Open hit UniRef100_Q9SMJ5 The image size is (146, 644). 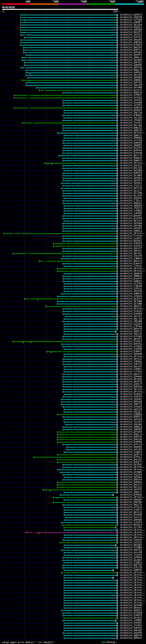[x=131, y=15]
